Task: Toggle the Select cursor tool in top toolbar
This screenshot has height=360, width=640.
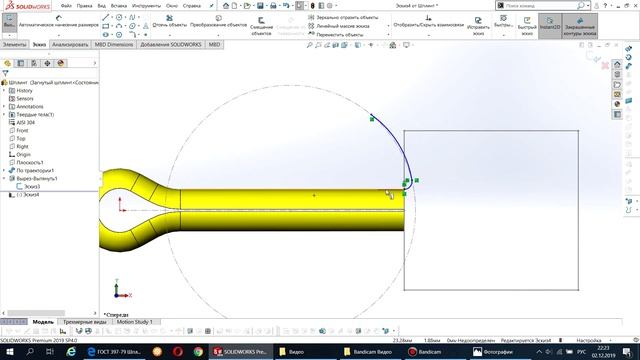Action: click(300, 6)
